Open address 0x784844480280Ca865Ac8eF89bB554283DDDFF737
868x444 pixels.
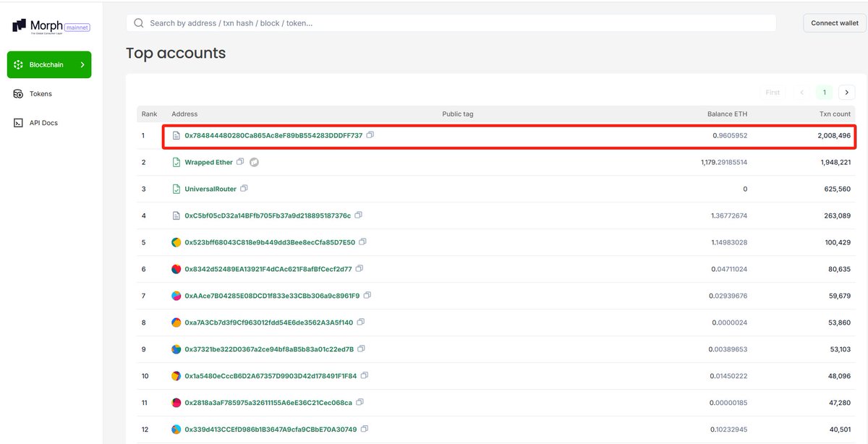[x=273, y=136]
